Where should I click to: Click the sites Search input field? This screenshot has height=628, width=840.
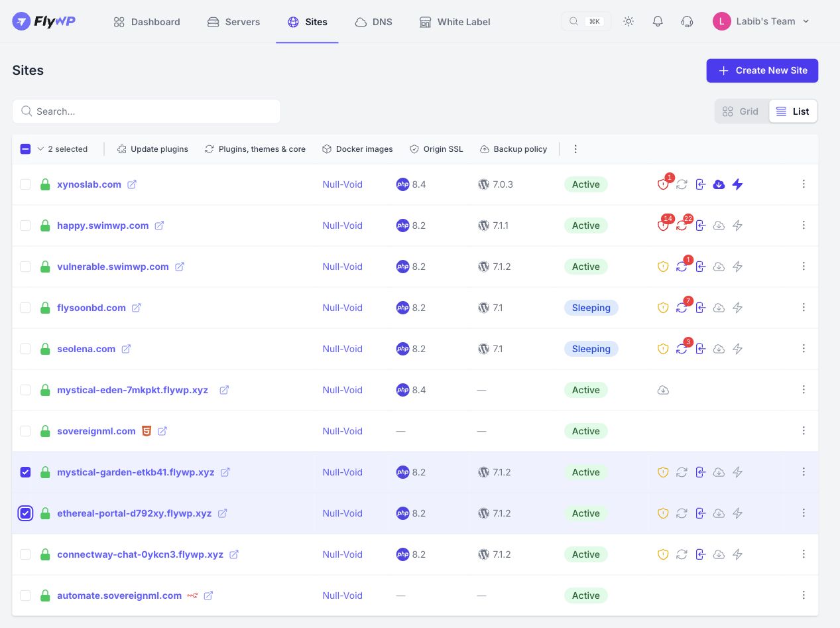point(147,111)
